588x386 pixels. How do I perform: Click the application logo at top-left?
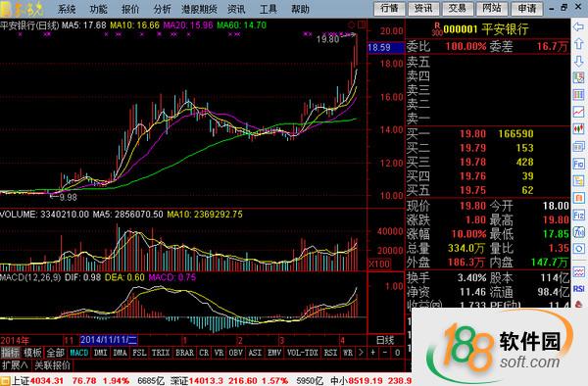[23, 9]
